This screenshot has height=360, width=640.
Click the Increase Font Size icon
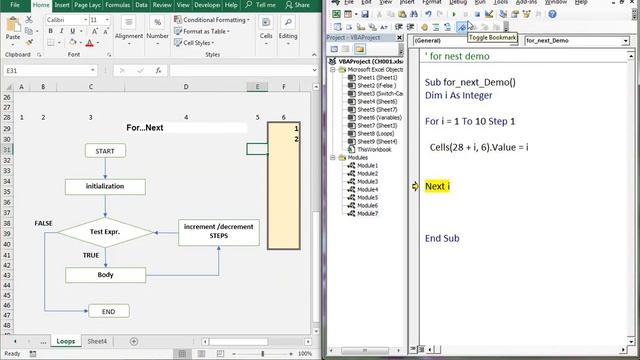(x=95, y=31)
